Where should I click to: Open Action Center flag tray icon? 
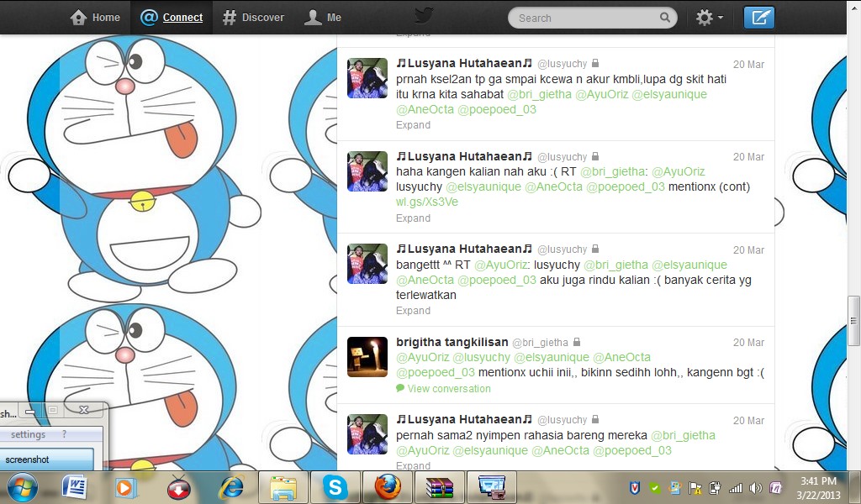coord(695,487)
